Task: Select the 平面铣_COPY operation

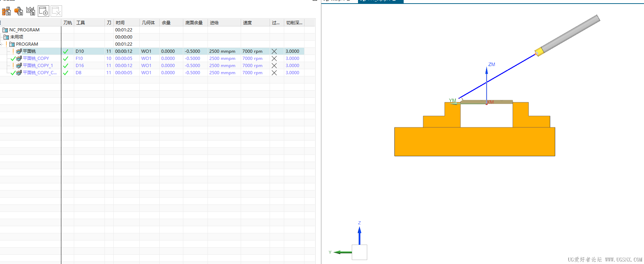Action: [x=36, y=59]
